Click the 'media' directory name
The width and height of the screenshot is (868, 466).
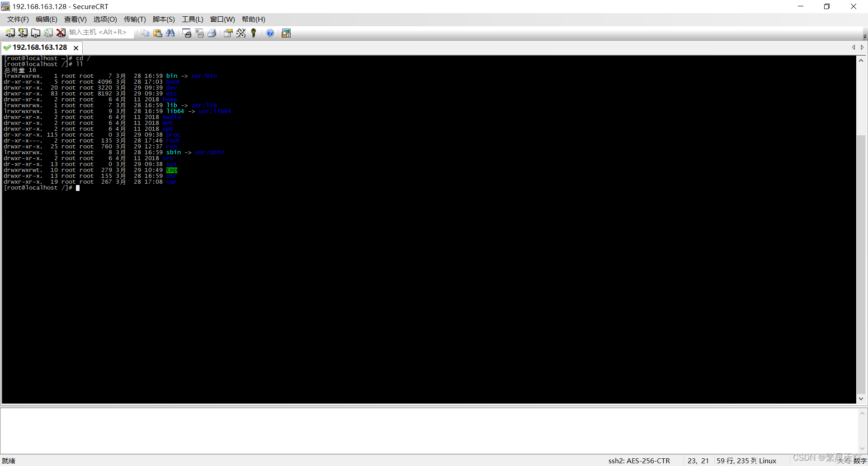pyautogui.click(x=172, y=117)
